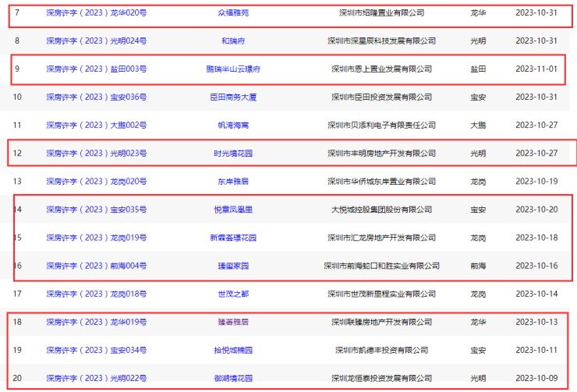Image resolution: width=577 pixels, height=392 pixels.
Task: Open the 世茂之都 project link
Action: coord(233,294)
